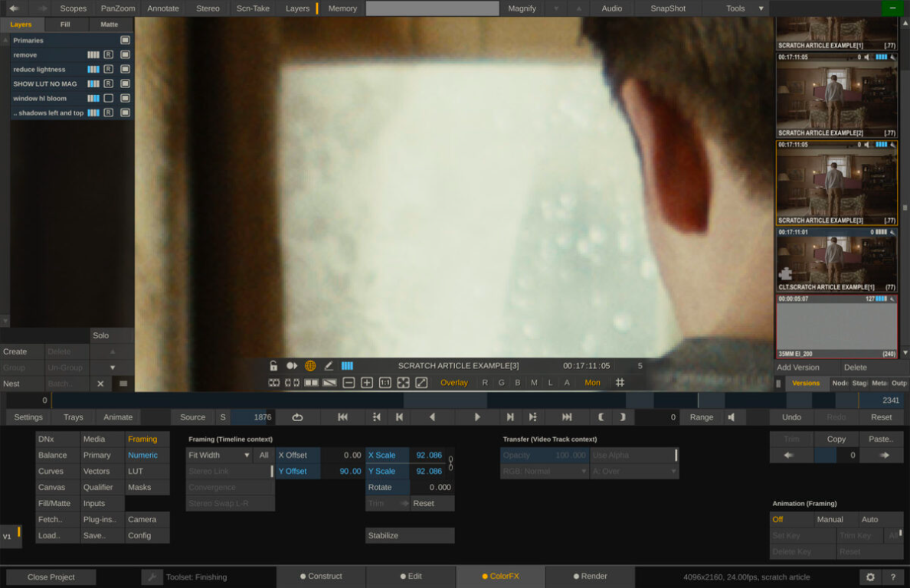Image resolution: width=910 pixels, height=588 pixels.
Task: Click the split-screen dual view icon
Action: (x=312, y=383)
